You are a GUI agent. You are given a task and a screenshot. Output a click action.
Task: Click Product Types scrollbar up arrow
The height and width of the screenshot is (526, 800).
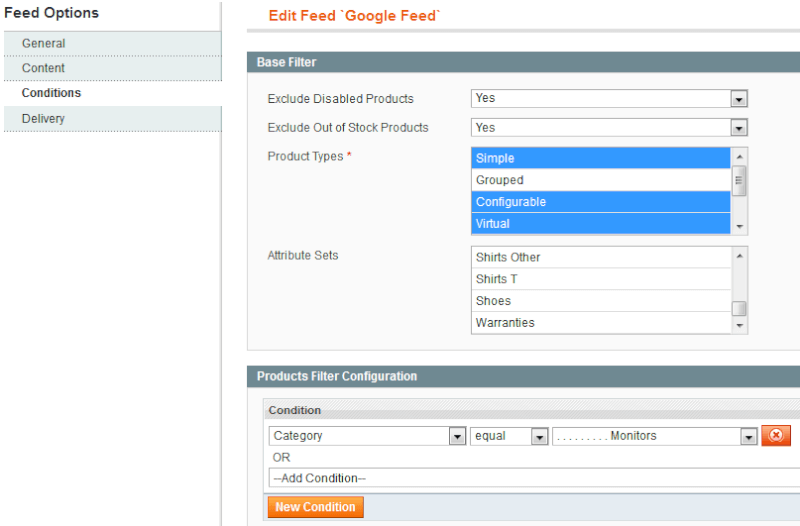(x=739, y=156)
